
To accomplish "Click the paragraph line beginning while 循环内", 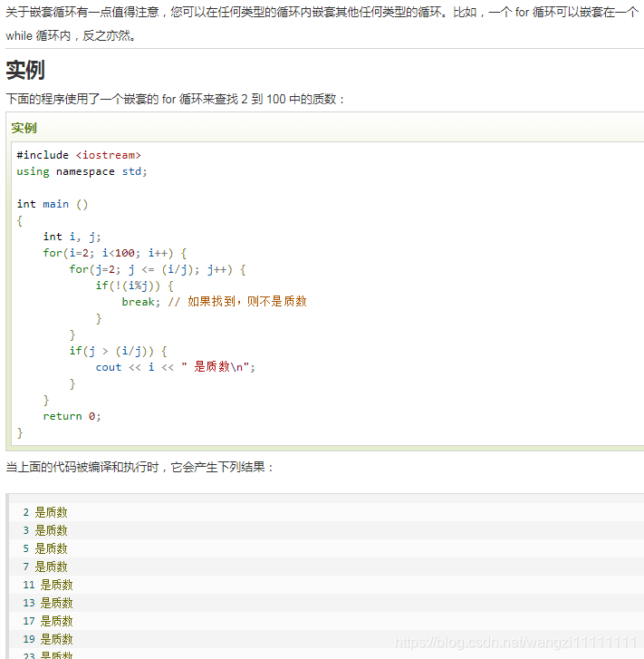I will click(71, 35).
